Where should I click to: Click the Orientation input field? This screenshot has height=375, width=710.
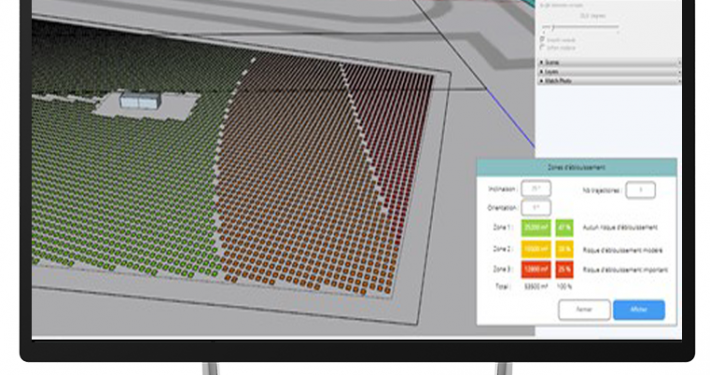click(536, 208)
